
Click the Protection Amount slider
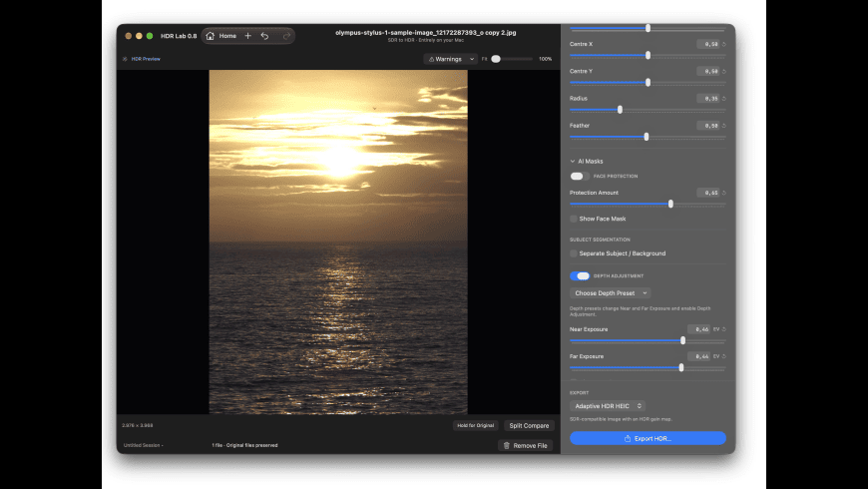pos(648,204)
